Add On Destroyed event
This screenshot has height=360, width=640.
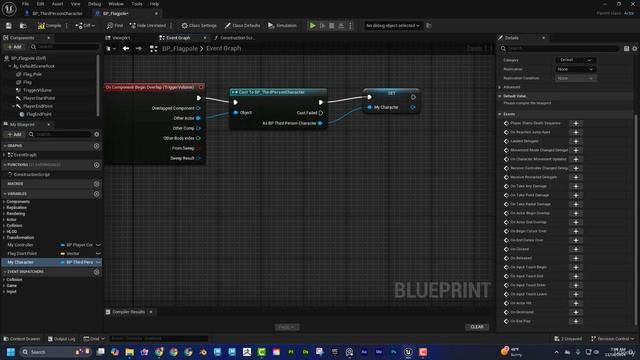[576, 313]
